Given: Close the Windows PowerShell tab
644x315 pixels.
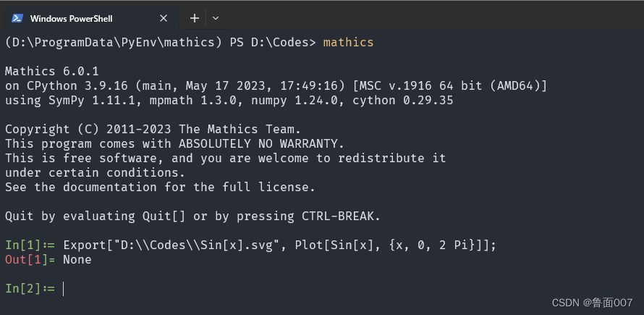Looking at the screenshot, I should point(164,19).
